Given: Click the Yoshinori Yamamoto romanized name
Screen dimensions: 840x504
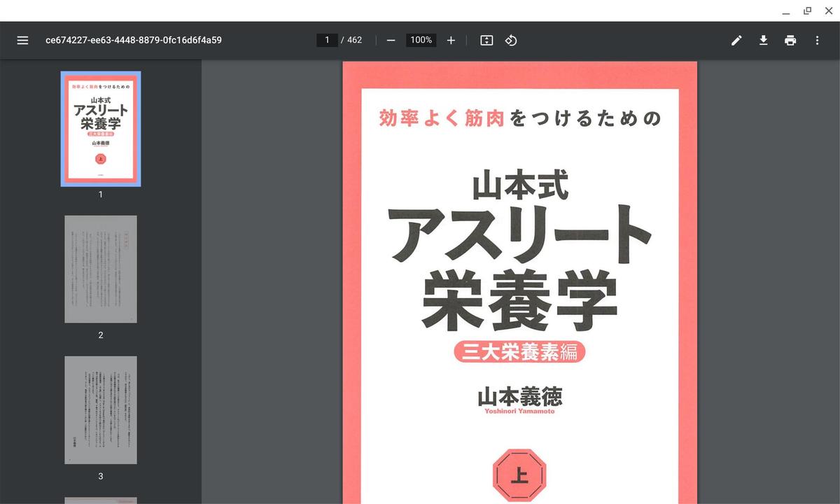Looking at the screenshot, I should [x=519, y=412].
